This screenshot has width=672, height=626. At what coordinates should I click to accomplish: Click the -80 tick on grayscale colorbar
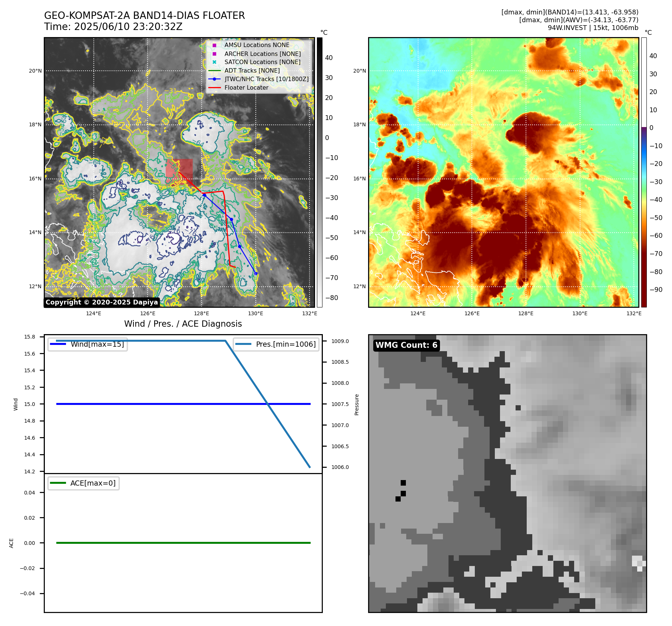[x=332, y=298]
